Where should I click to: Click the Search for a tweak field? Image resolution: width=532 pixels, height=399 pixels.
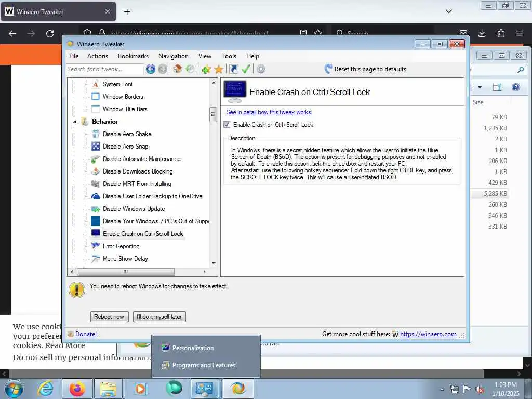(104, 69)
